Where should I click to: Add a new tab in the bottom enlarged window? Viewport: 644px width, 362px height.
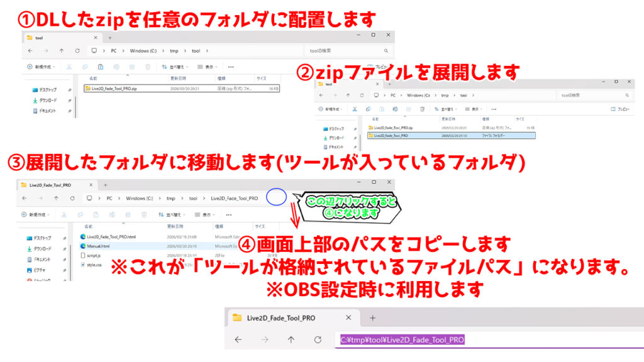tap(372, 318)
